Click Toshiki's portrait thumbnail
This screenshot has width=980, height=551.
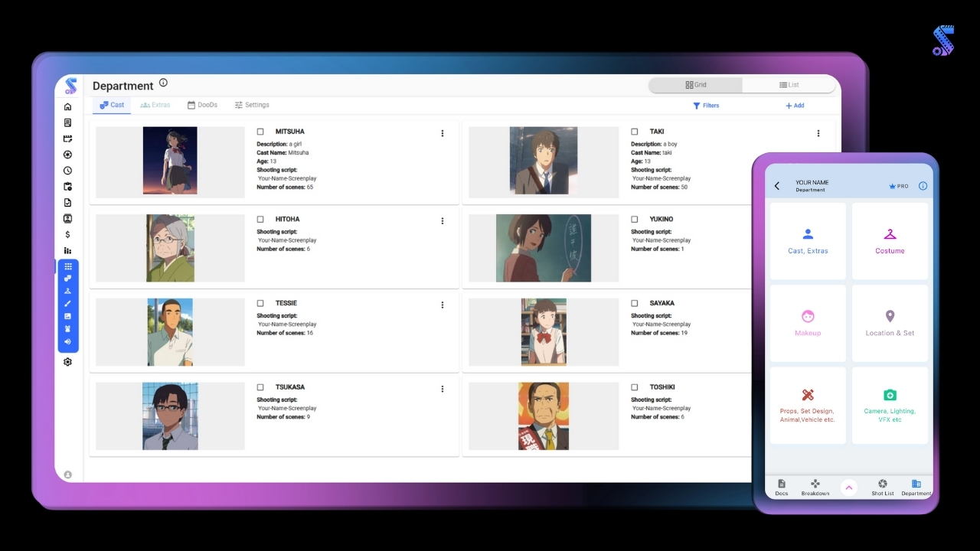click(544, 416)
